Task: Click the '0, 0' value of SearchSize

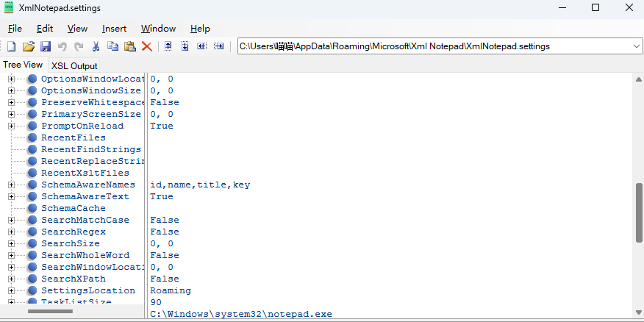Action: 162,243
